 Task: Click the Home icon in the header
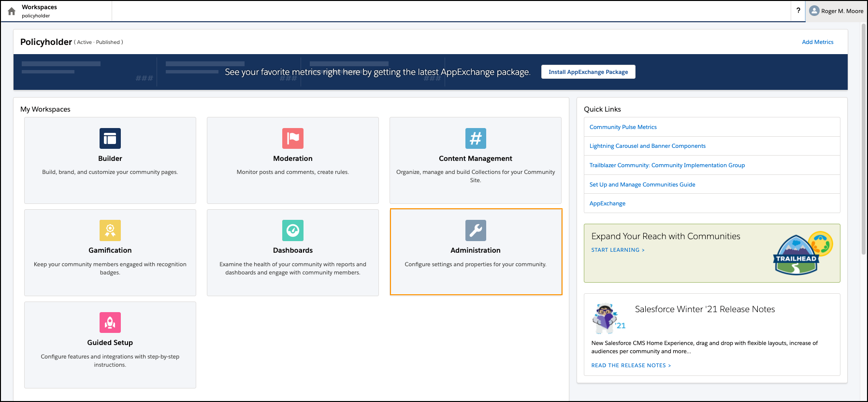pyautogui.click(x=12, y=11)
